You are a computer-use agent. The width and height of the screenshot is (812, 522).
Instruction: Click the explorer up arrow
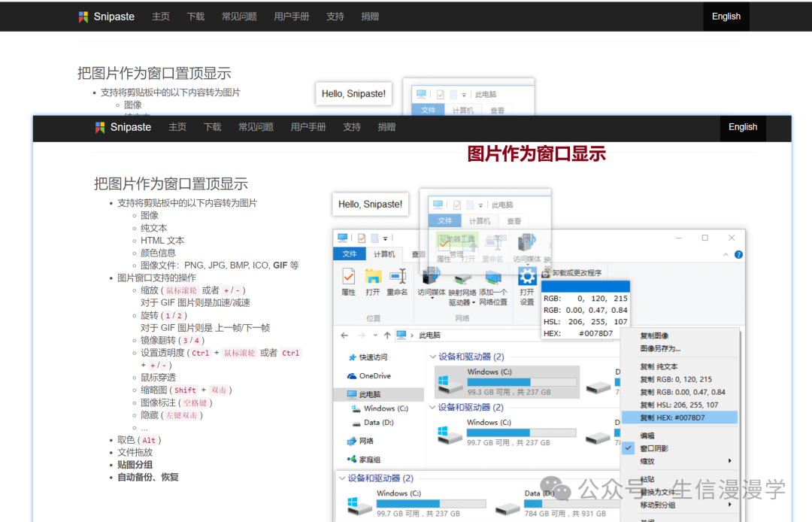pyautogui.click(x=387, y=335)
